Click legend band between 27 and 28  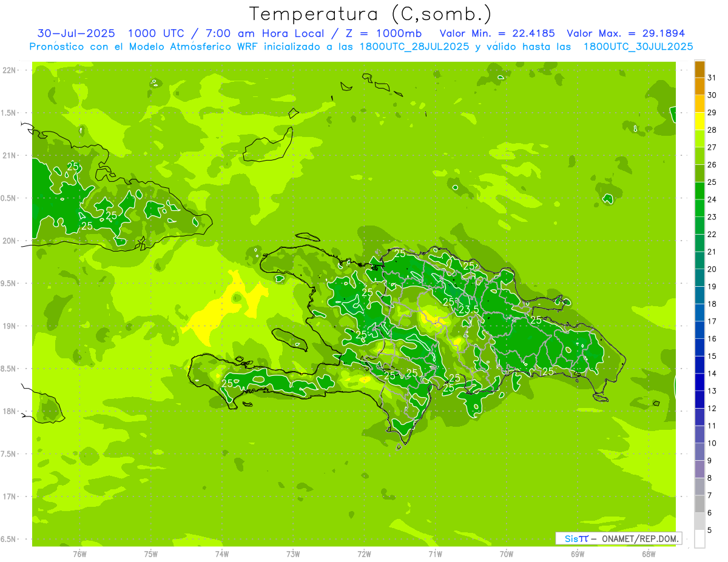coord(699,138)
